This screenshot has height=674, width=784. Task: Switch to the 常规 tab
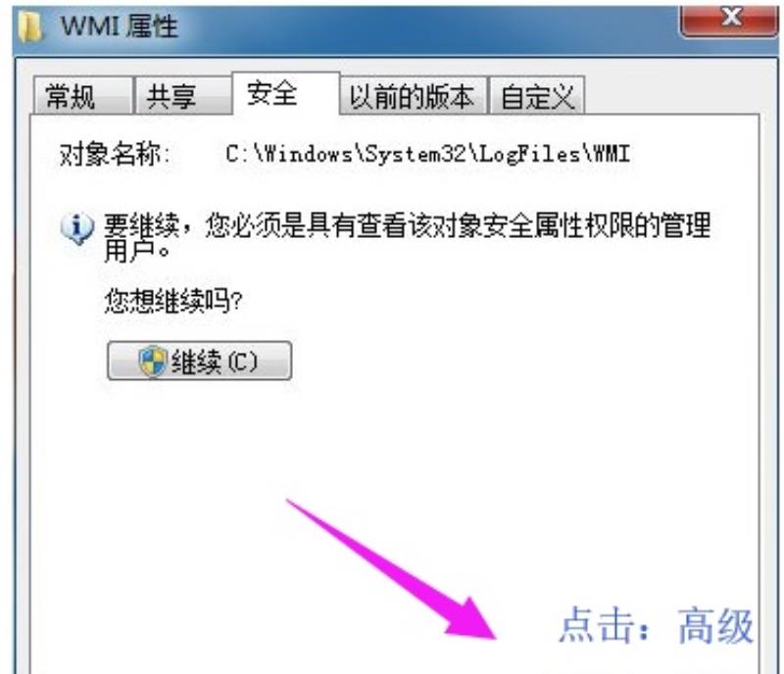point(82,95)
